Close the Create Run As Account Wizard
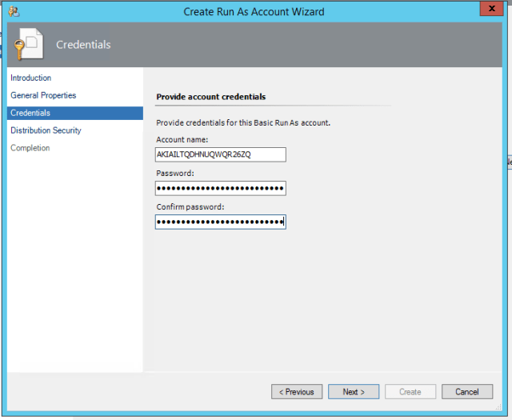Screen dimensions: 512x420 pyautogui.click(x=490, y=10)
